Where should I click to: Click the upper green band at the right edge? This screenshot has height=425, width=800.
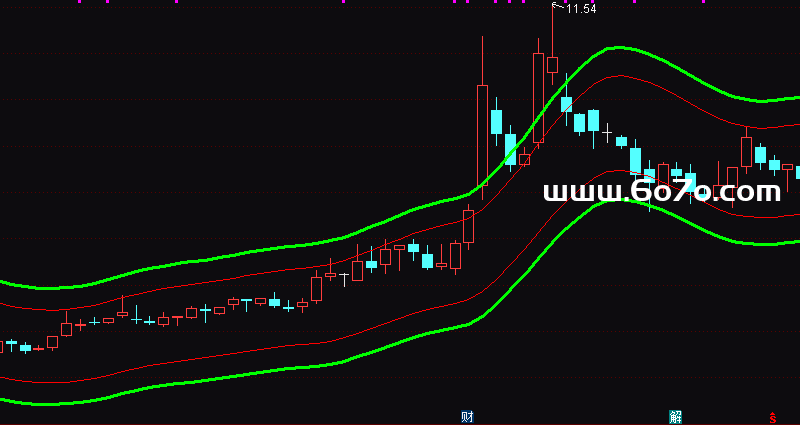click(x=795, y=98)
